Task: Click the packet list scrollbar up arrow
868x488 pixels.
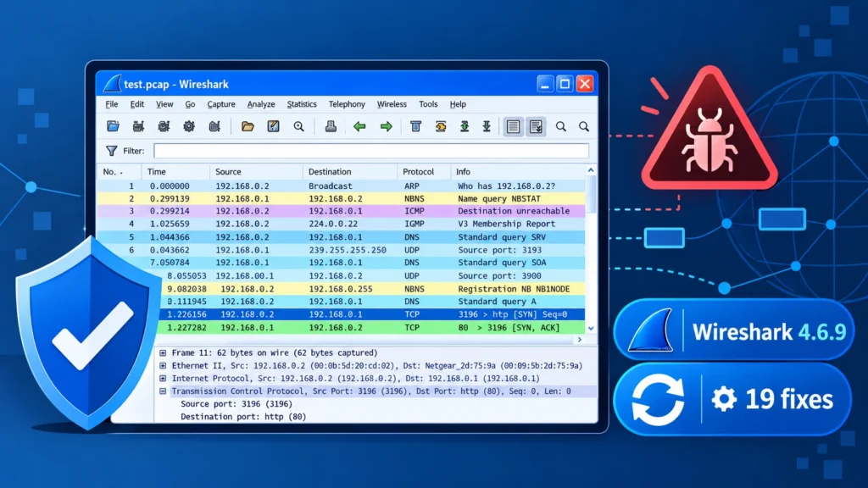Action: coord(591,170)
